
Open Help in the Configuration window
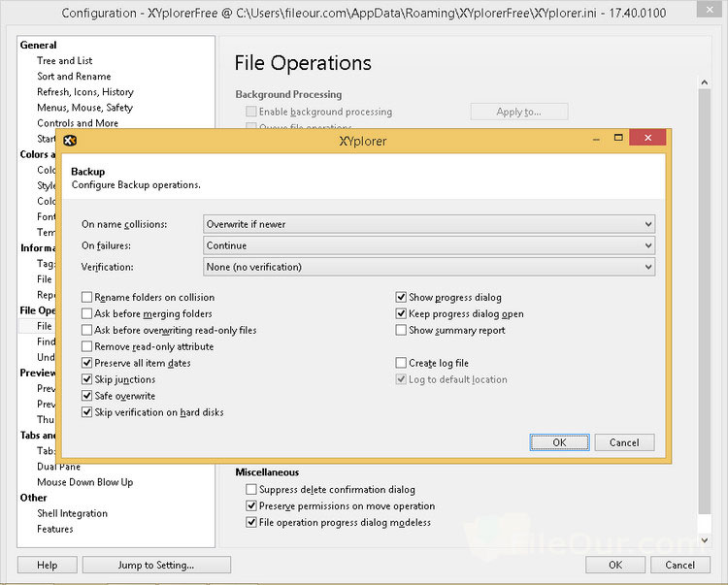(48, 565)
